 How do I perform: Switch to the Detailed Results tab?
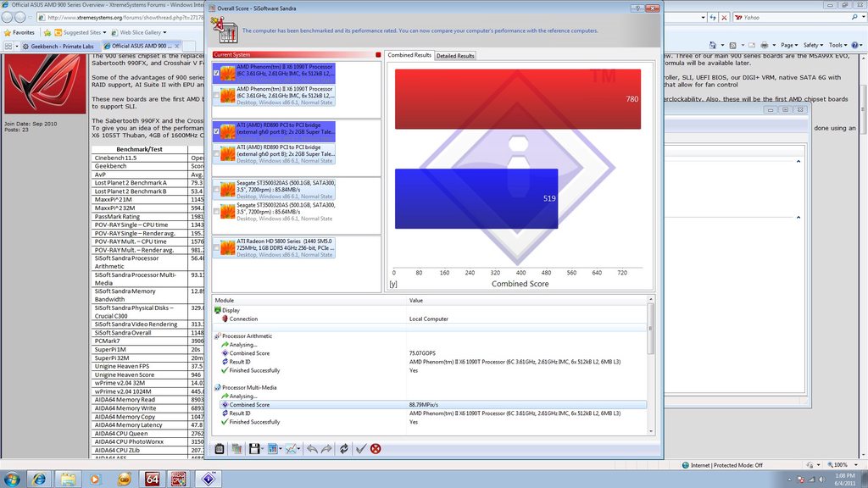pyautogui.click(x=455, y=56)
